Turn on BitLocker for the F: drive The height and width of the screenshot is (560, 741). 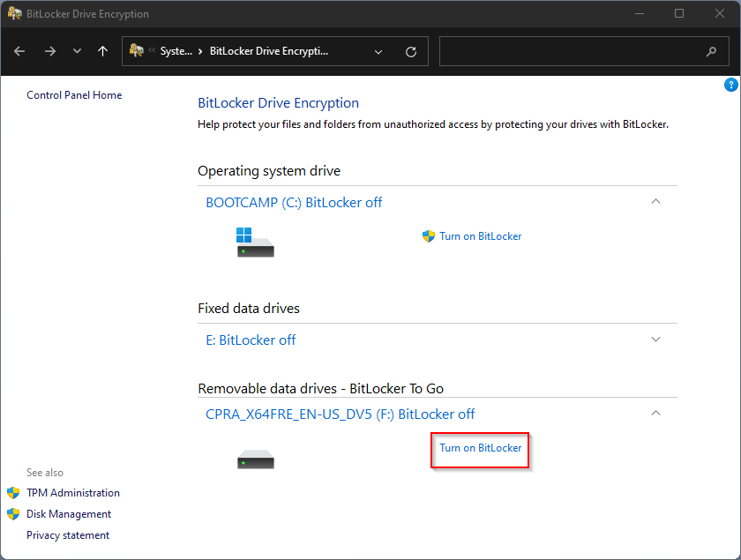coord(480,448)
